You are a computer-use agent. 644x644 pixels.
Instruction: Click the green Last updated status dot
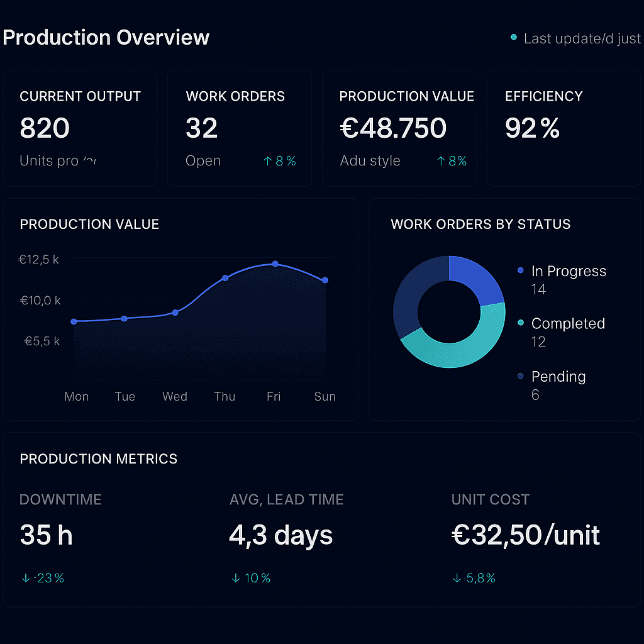coord(514,38)
